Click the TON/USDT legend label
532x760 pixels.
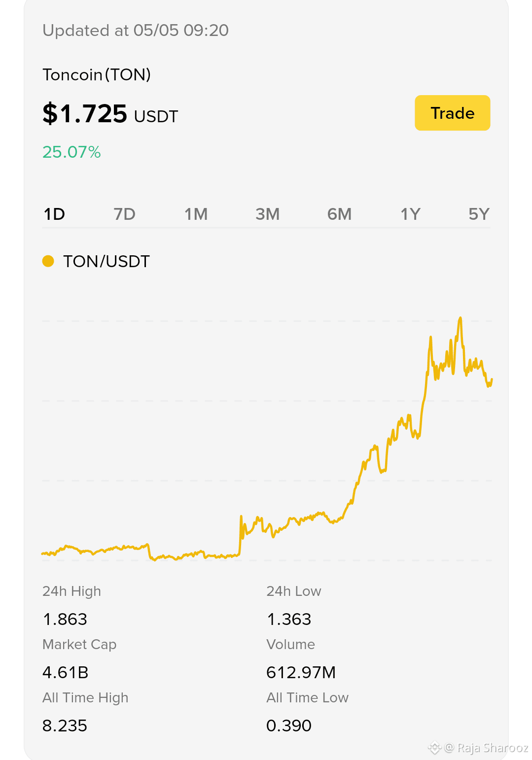point(106,261)
